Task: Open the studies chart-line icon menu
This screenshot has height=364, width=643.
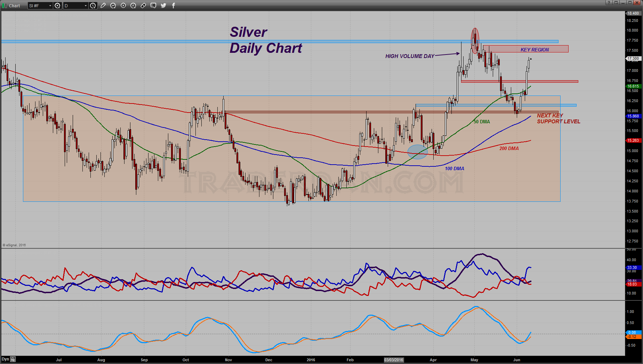Action: pyautogui.click(x=113, y=6)
